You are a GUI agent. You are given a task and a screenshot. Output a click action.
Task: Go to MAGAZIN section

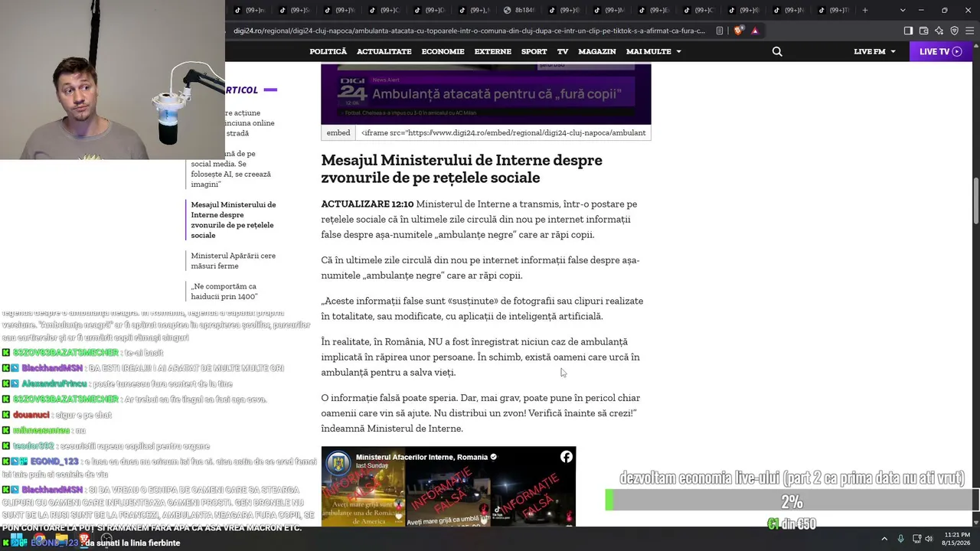click(597, 51)
